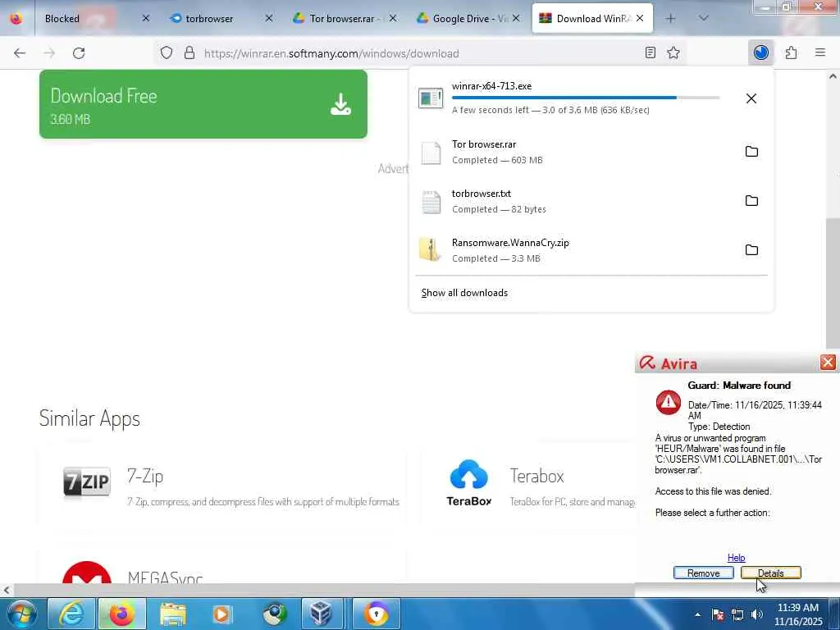This screenshot has height=630, width=840.
Task: Click Remove in the Avira alert
Action: point(703,573)
